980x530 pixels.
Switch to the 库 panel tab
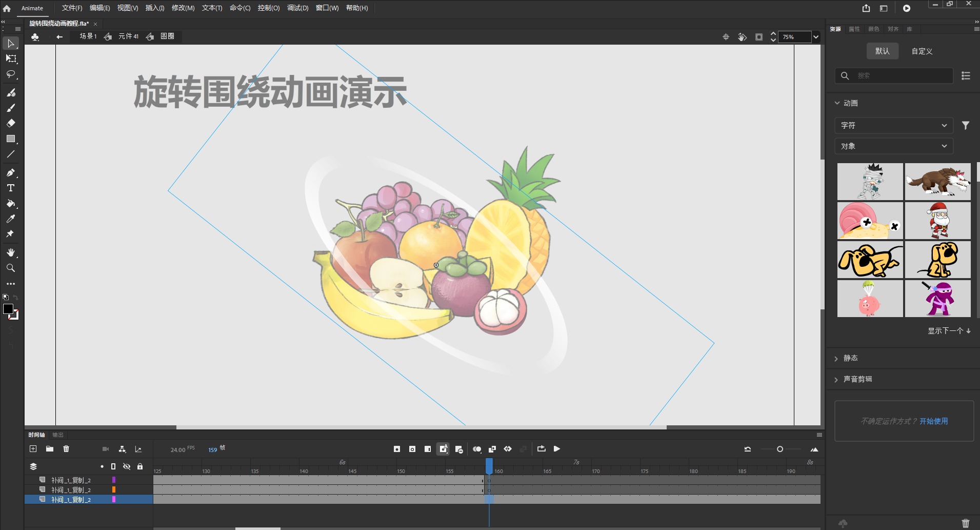(x=909, y=29)
